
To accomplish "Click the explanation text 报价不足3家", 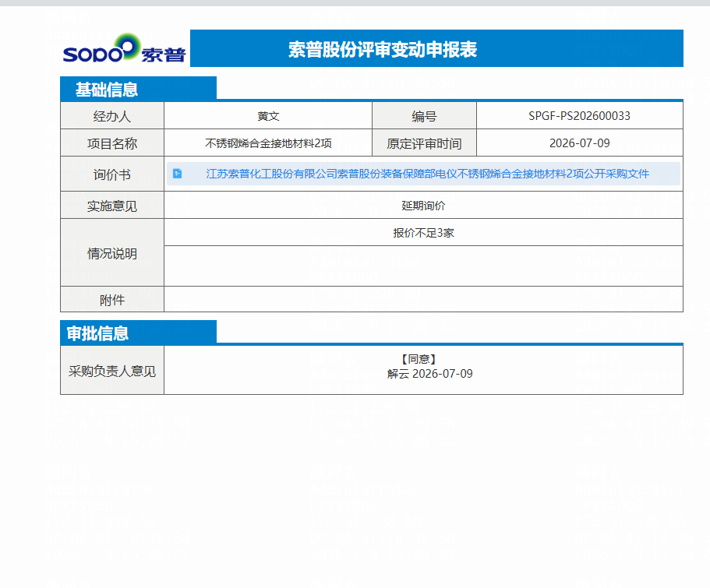I will pos(423,233).
